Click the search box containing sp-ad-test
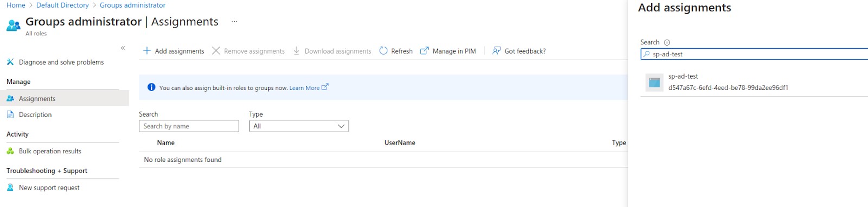This screenshot has height=207, width=868. 754,54
